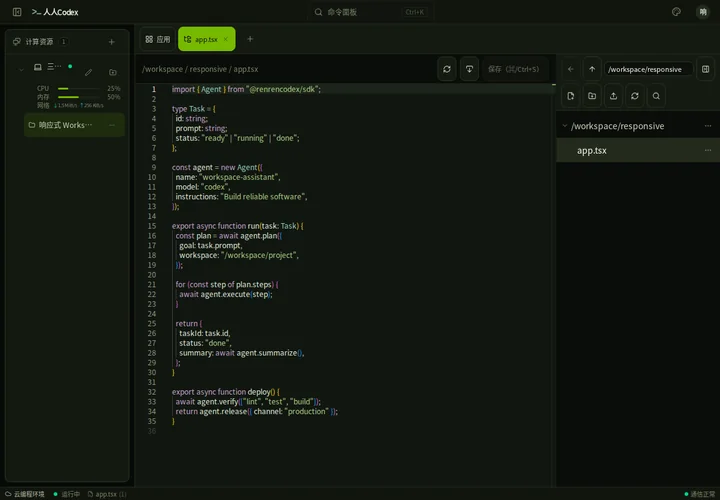Click the 'await agent.execute(step);' line
This screenshot has width=720, height=500.
[225, 294]
